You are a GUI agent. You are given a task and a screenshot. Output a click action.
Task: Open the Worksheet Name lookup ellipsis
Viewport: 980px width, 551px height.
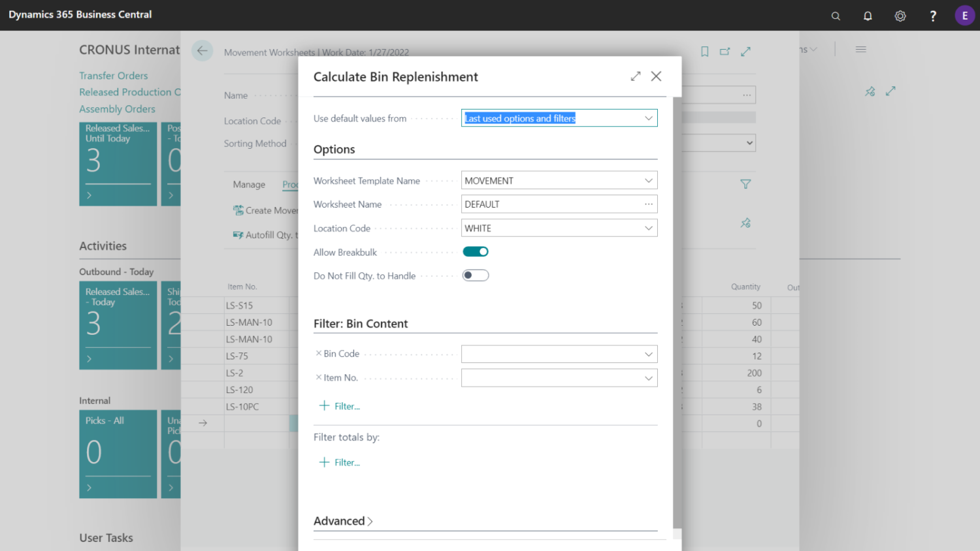click(x=648, y=204)
